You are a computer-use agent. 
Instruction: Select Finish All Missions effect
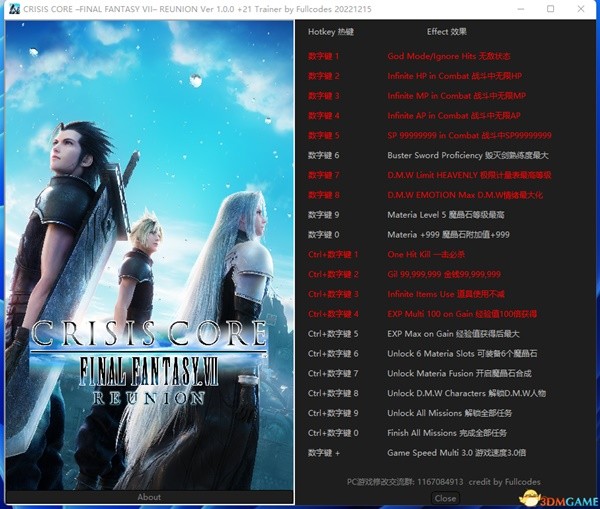click(x=447, y=433)
